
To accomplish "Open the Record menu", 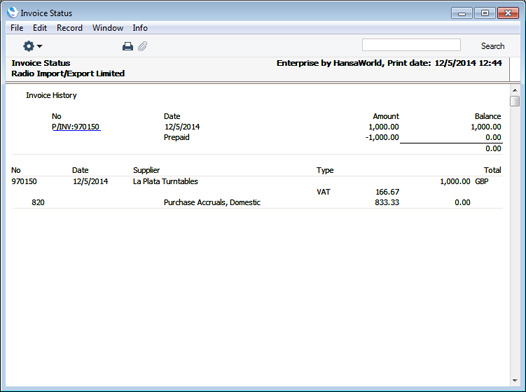I will point(69,28).
